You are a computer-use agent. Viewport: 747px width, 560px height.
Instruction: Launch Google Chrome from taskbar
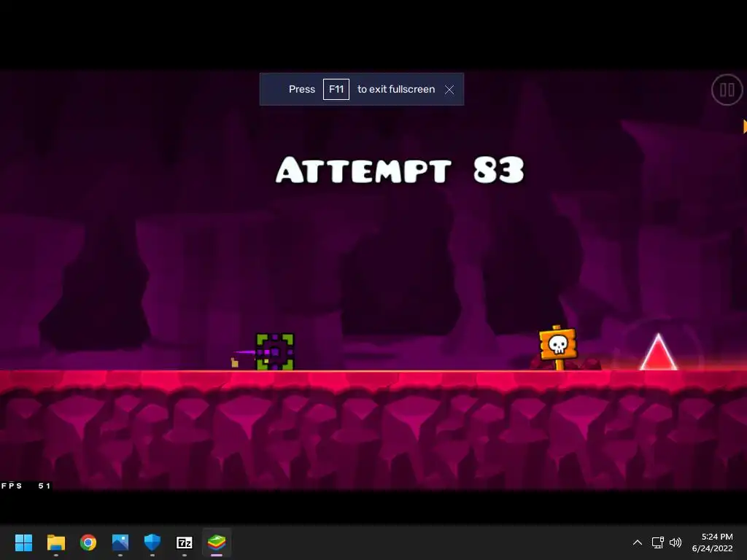pyautogui.click(x=88, y=542)
